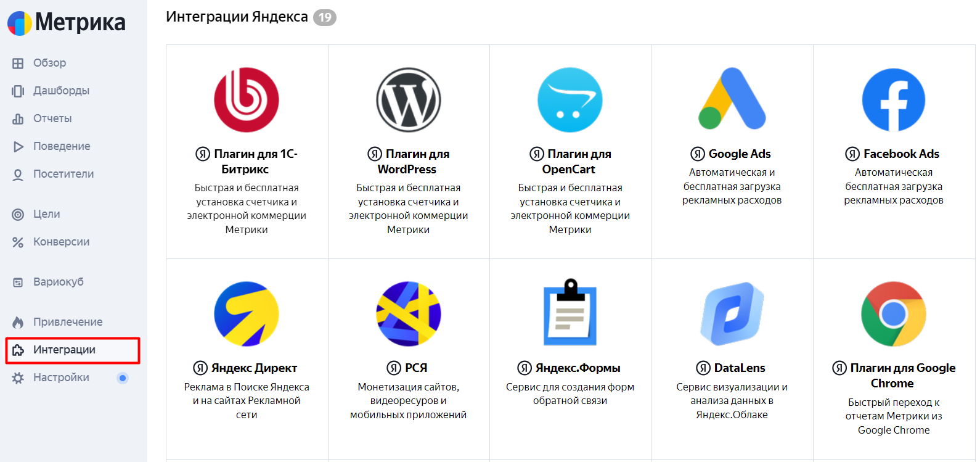Click the Интеграции Яндекса heading
This screenshot has width=980, height=462.
click(237, 17)
